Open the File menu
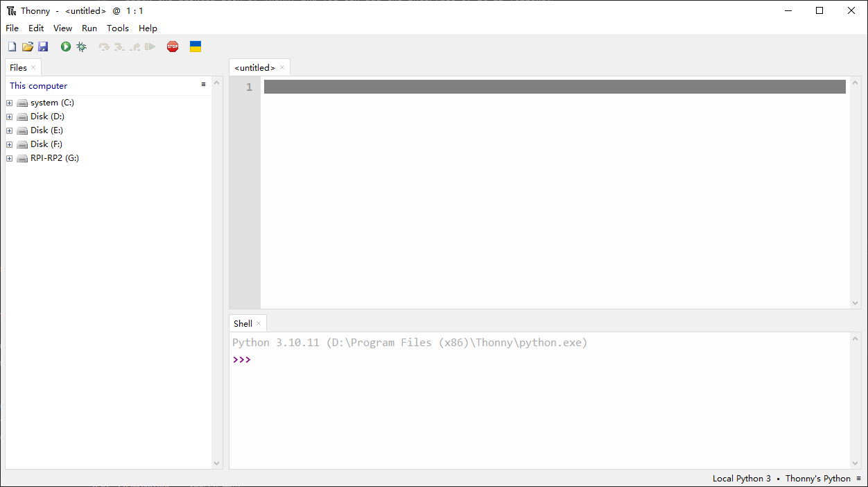Image resolution: width=868 pixels, height=487 pixels. click(x=12, y=28)
